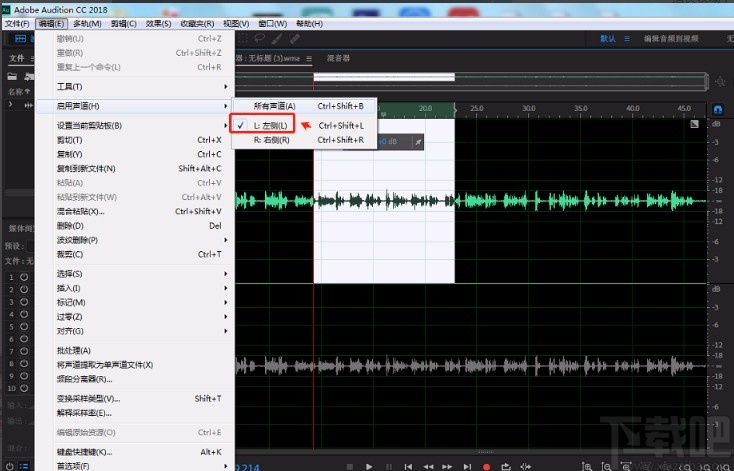Screen dimensions: 734x471
Task: Toggle power for effects slot 10
Action: point(24,388)
